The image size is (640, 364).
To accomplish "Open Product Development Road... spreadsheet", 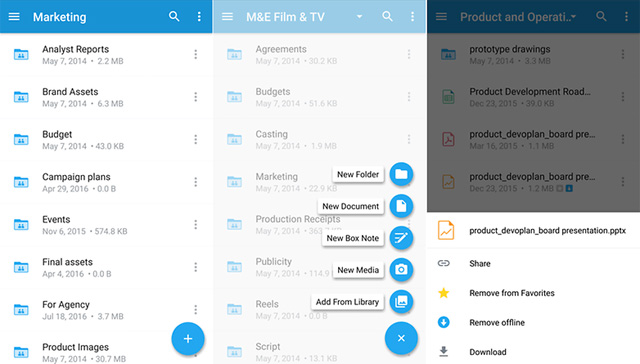I will click(x=533, y=97).
